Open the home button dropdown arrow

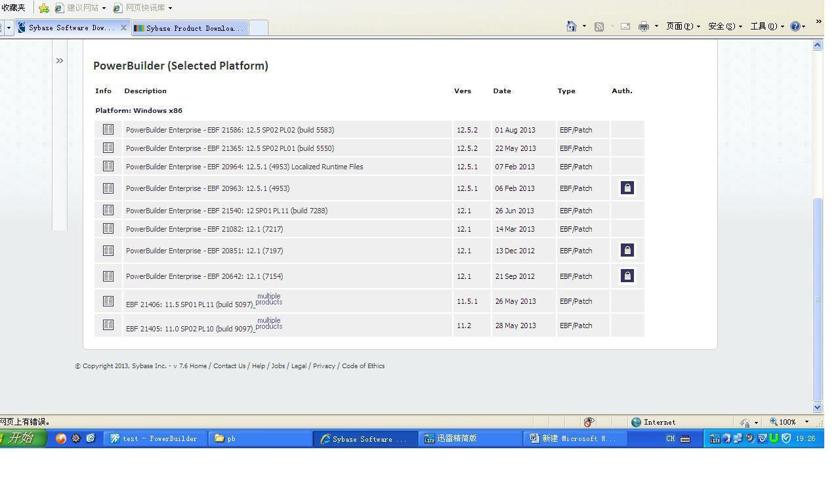tap(584, 26)
